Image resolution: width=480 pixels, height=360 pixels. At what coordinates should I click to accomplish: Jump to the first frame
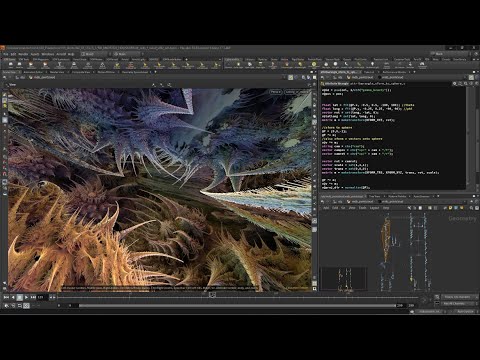click(6, 297)
